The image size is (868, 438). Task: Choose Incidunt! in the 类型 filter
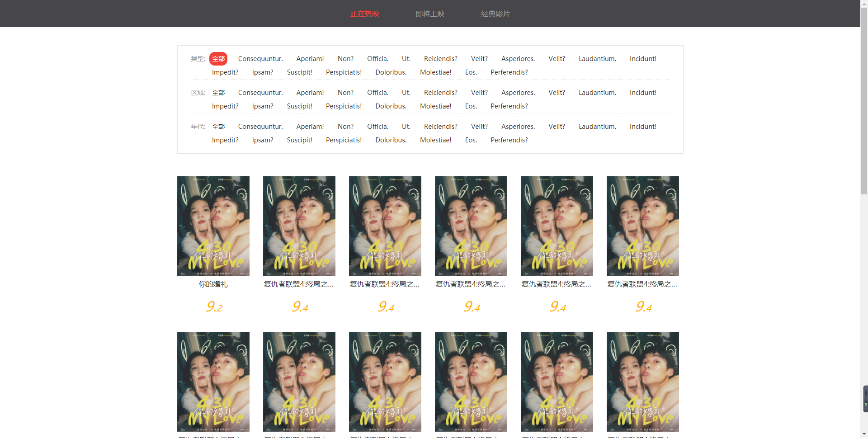pos(643,59)
